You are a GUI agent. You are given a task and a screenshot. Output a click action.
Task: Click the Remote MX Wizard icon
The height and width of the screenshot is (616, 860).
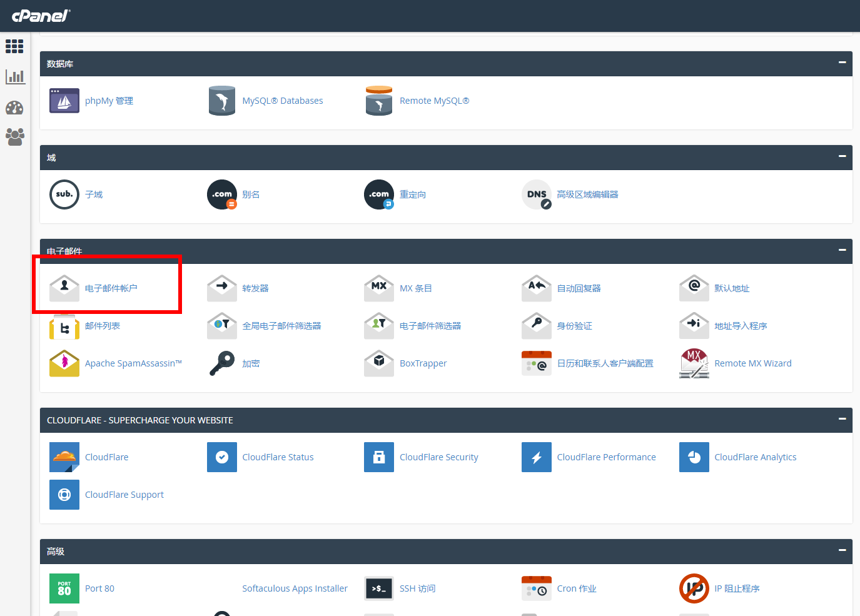(694, 363)
